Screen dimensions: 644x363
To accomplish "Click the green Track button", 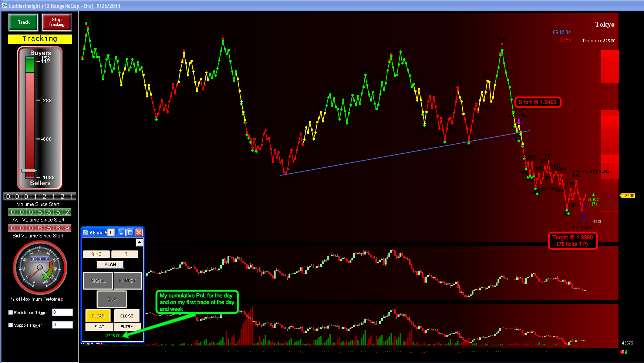I will [x=23, y=22].
